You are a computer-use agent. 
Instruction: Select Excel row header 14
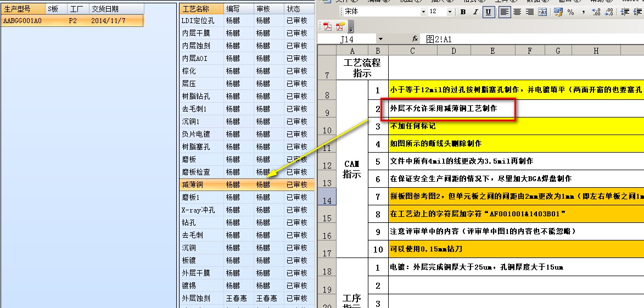pos(327,197)
